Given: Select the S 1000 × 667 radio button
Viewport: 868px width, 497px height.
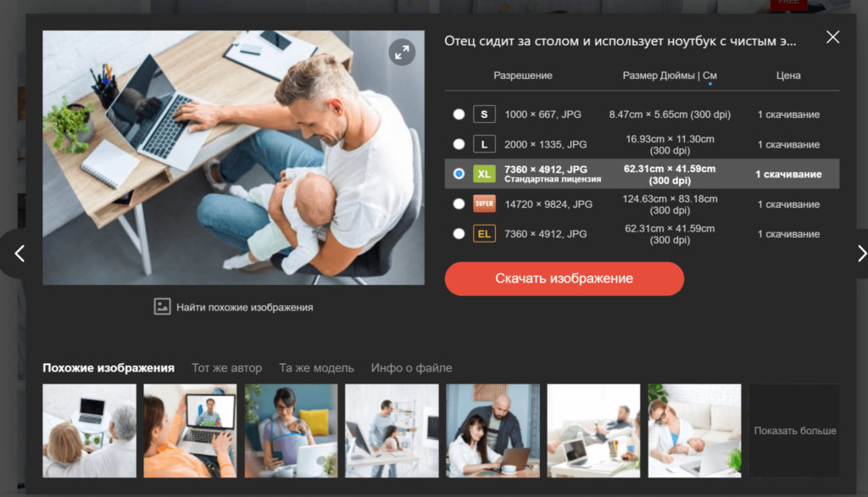Looking at the screenshot, I should point(459,114).
